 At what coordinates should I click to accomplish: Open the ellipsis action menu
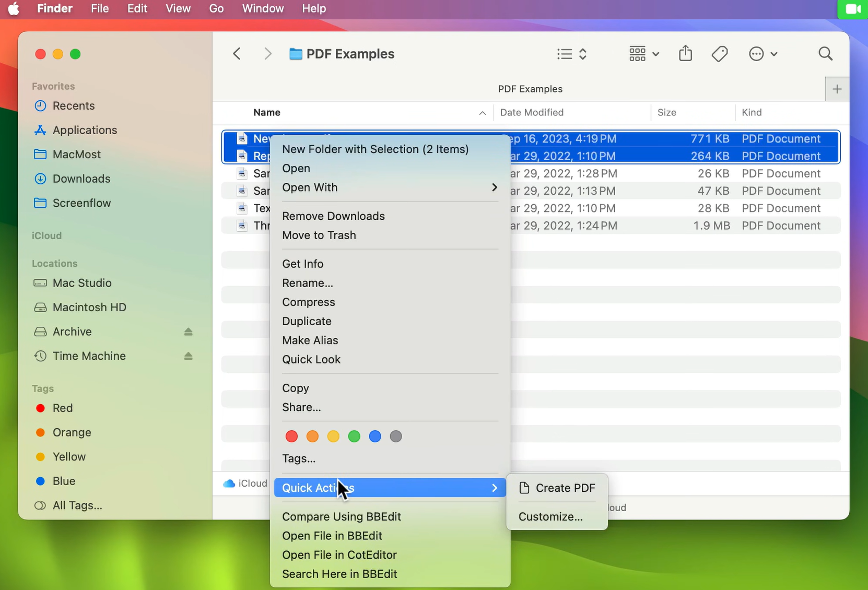tap(763, 54)
